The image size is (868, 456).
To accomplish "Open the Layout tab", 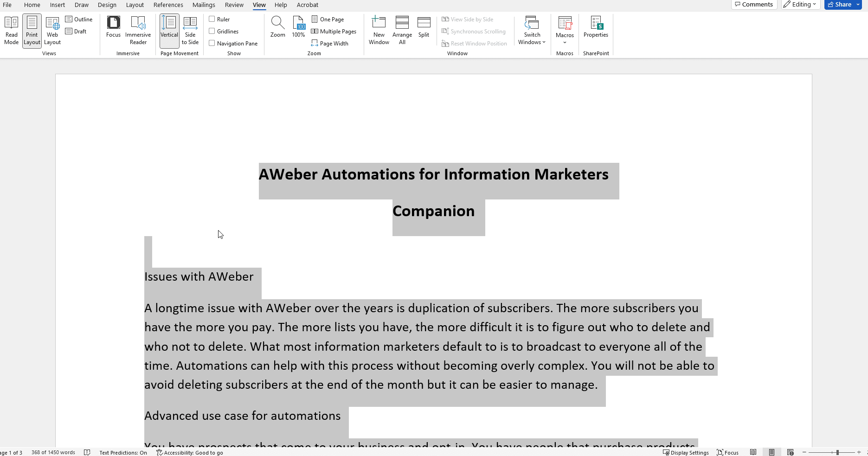I will pyautogui.click(x=135, y=5).
